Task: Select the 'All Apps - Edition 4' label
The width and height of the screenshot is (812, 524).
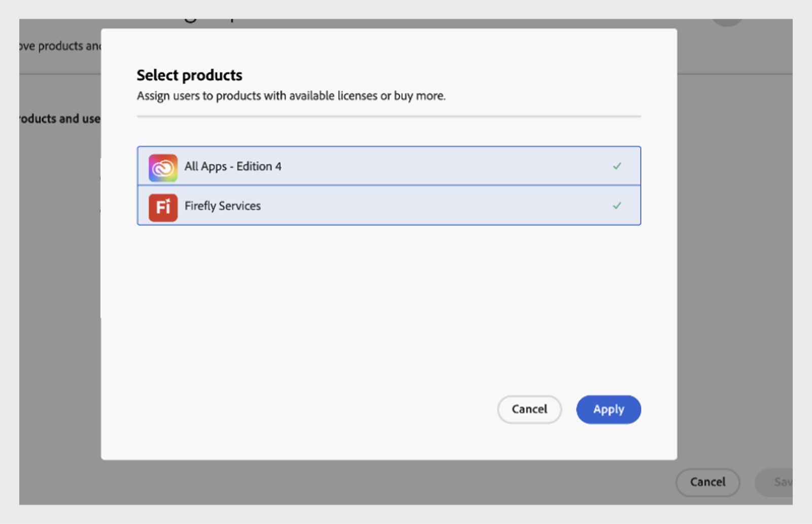Action: (232, 166)
